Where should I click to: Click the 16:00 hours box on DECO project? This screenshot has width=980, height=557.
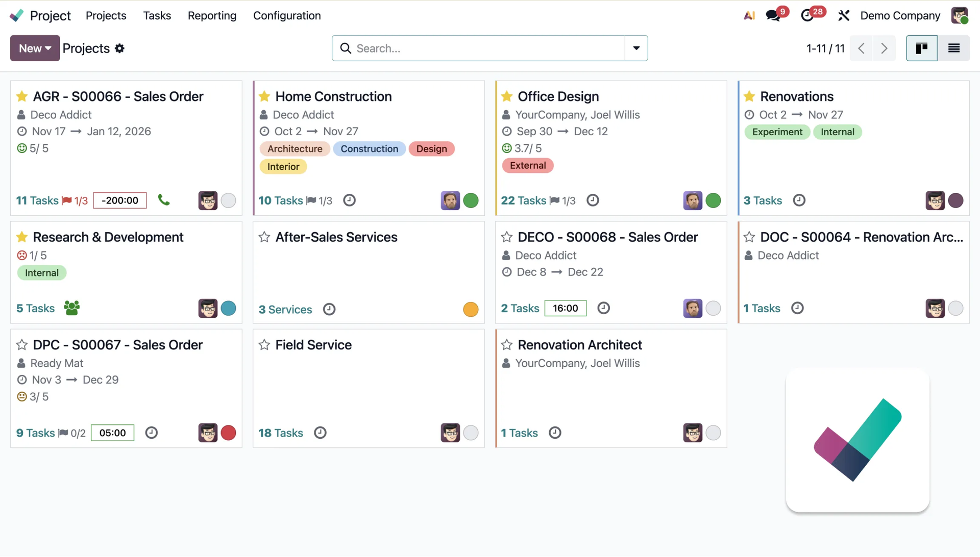pyautogui.click(x=566, y=308)
